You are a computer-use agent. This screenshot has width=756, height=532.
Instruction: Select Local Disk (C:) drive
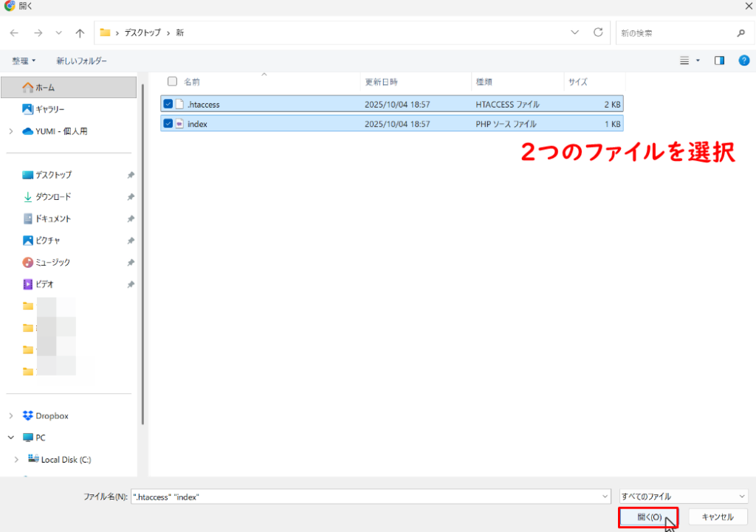point(66,459)
